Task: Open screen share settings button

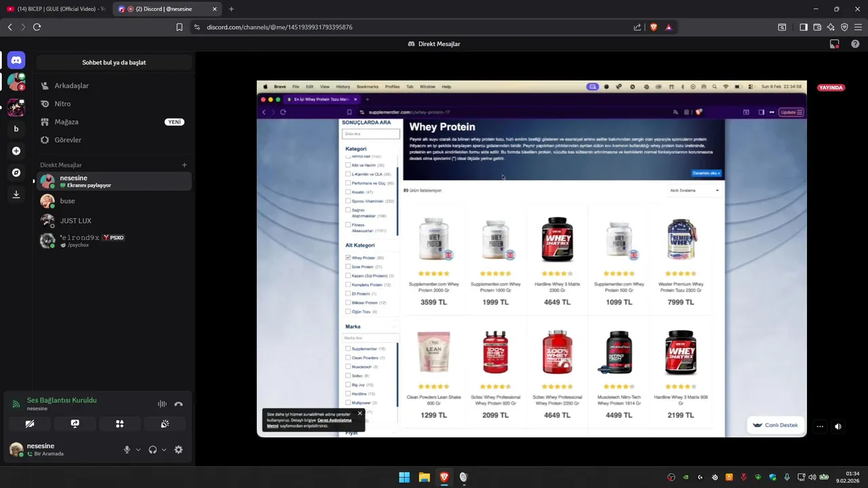Action: pos(75,424)
